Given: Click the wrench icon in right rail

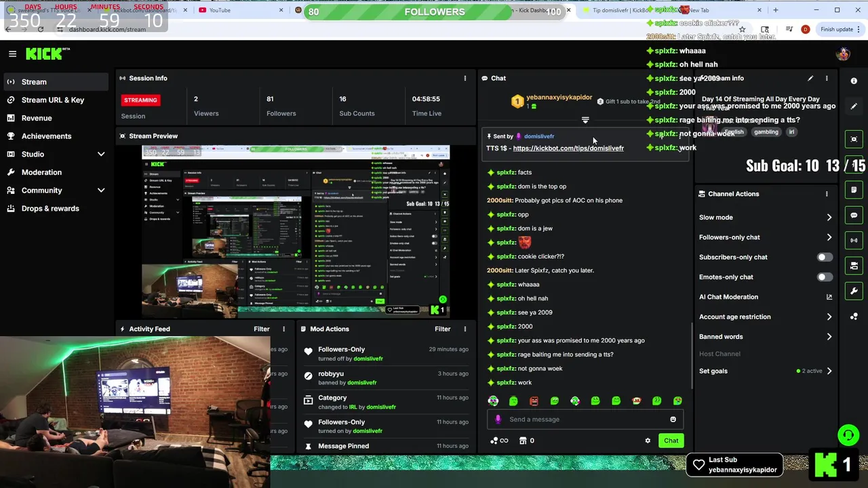Looking at the screenshot, I should 854,291.
